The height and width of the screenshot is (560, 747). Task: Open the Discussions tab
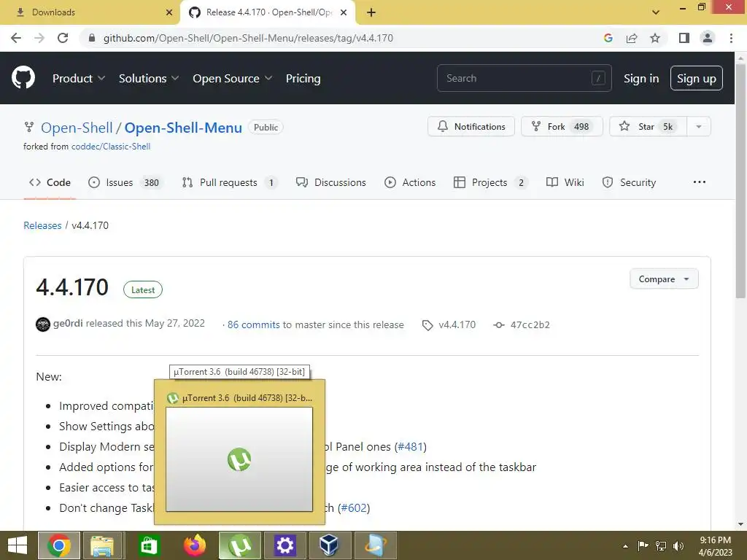(x=330, y=182)
